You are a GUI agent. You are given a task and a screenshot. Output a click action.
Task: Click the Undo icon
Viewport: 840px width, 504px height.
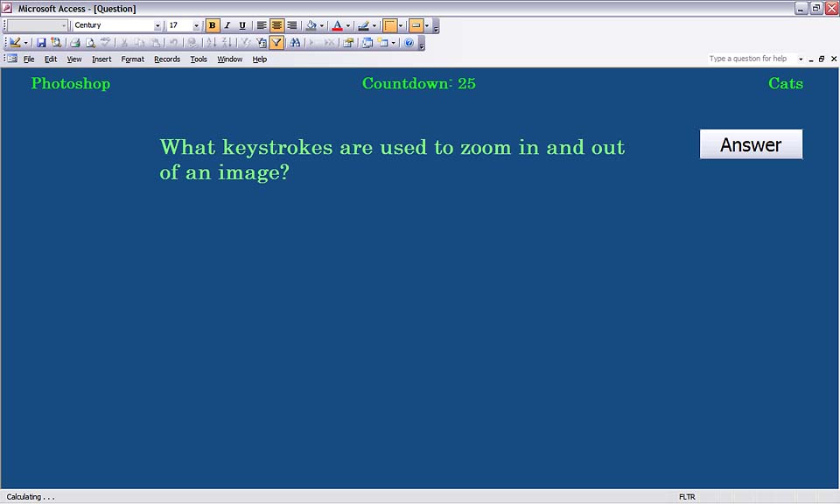click(173, 43)
